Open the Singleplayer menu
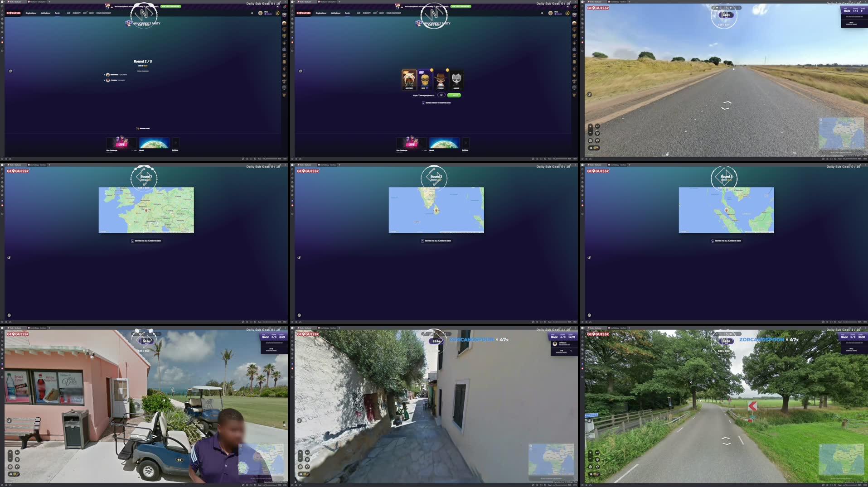This screenshot has width=868, height=487. click(x=321, y=13)
